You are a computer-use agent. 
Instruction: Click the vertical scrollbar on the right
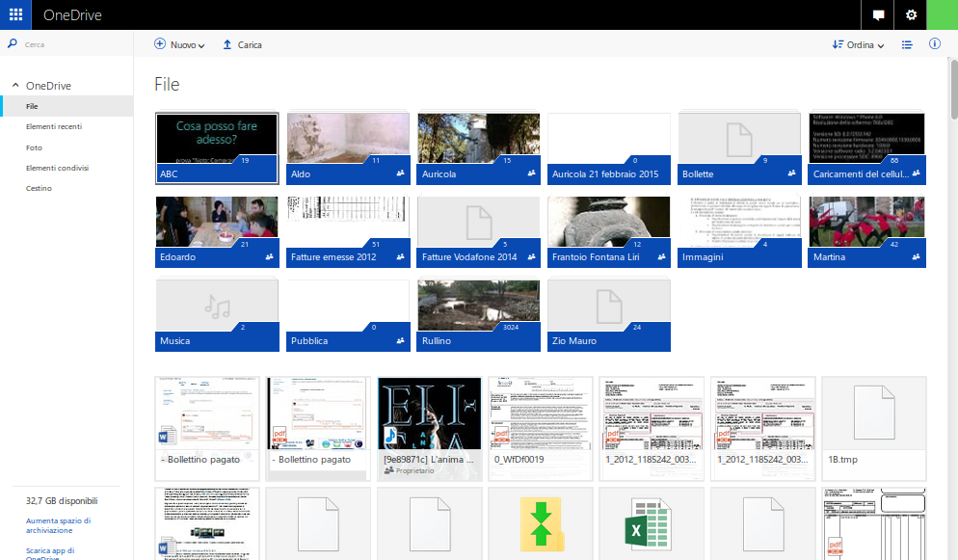click(954, 90)
